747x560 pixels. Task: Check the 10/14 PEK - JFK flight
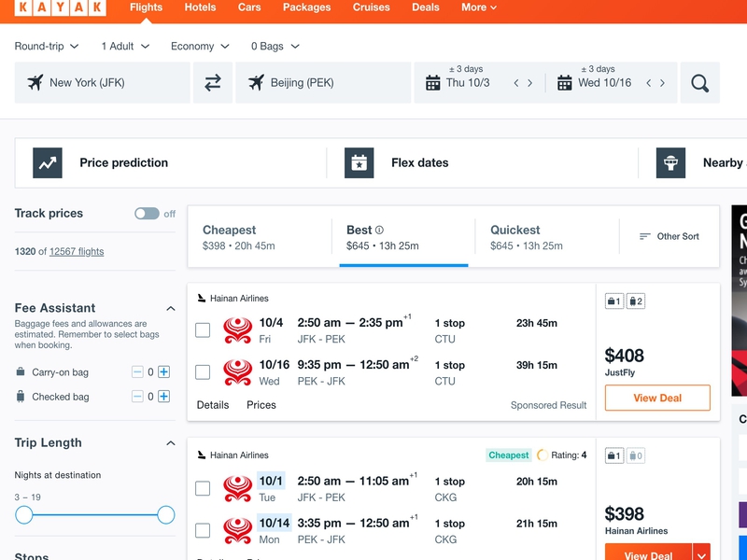pyautogui.click(x=203, y=530)
